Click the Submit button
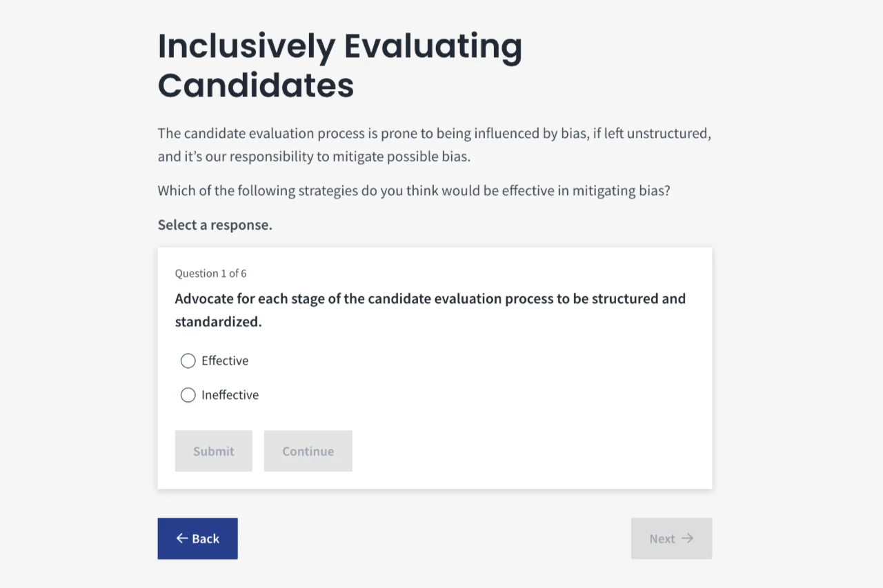The width and height of the screenshot is (883, 588). [x=214, y=451]
